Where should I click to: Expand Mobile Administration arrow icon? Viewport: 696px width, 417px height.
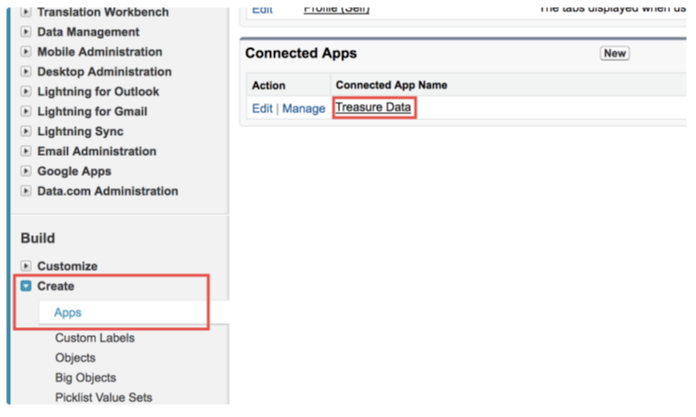point(26,52)
